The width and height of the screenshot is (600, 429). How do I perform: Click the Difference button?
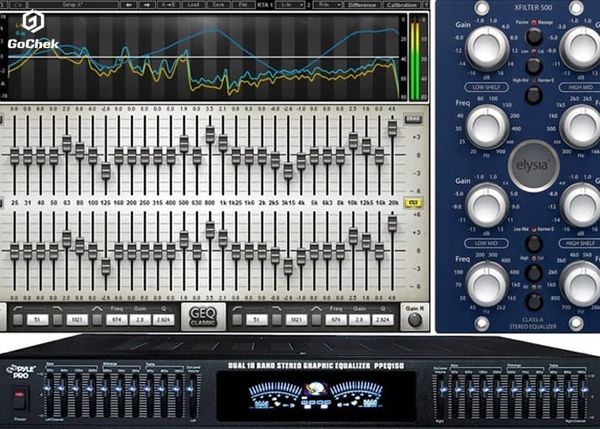pyautogui.click(x=362, y=5)
